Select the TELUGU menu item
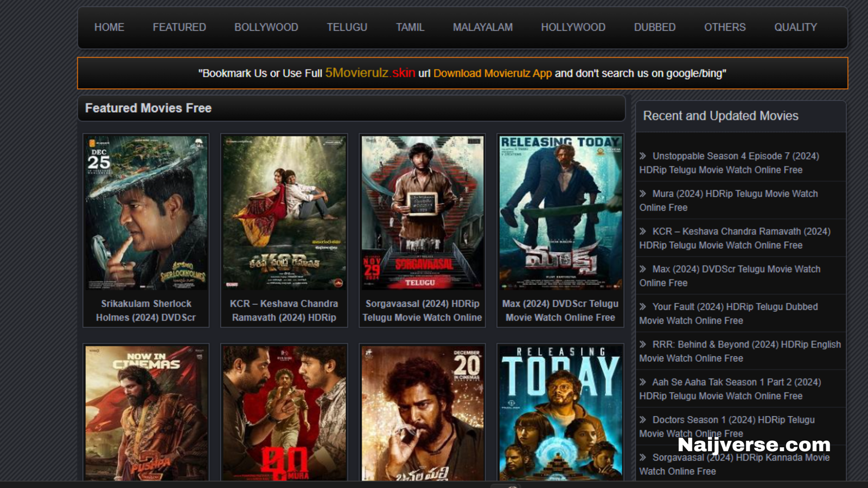Image resolution: width=868 pixels, height=488 pixels. pyautogui.click(x=347, y=27)
